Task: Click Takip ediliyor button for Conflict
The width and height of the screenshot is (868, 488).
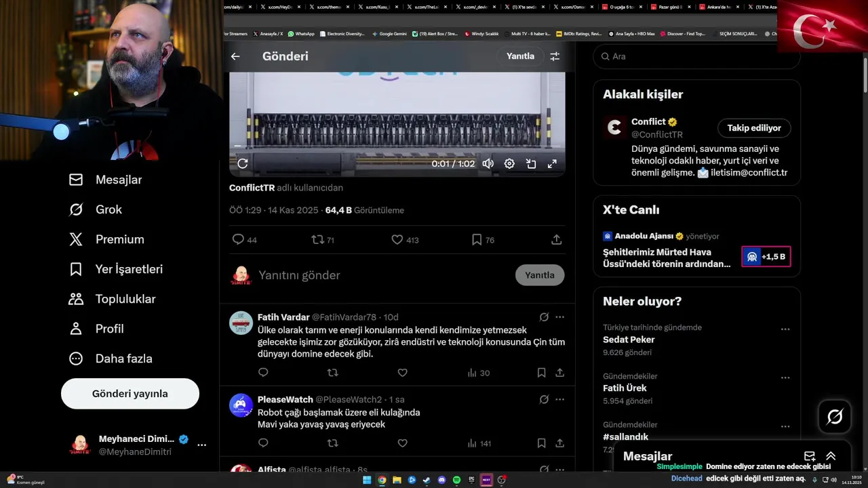Action: tap(754, 128)
